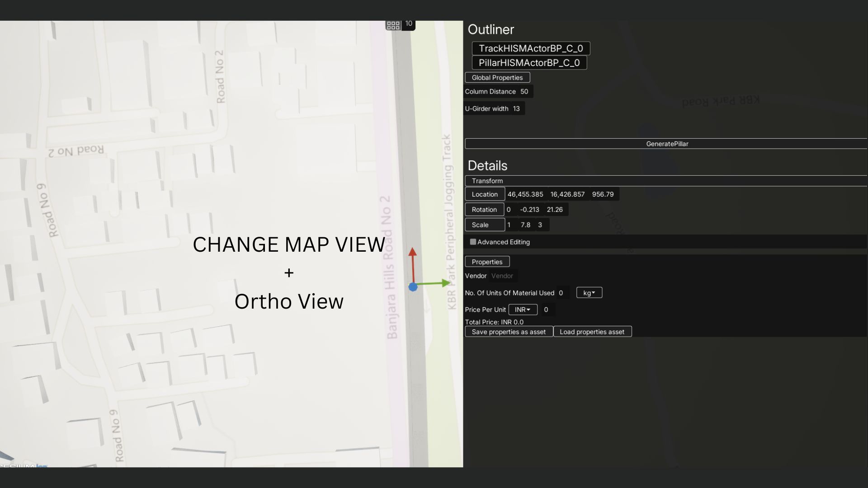The height and width of the screenshot is (488, 868).
Task: Click No. Of Units Of Material value
Action: pos(562,293)
